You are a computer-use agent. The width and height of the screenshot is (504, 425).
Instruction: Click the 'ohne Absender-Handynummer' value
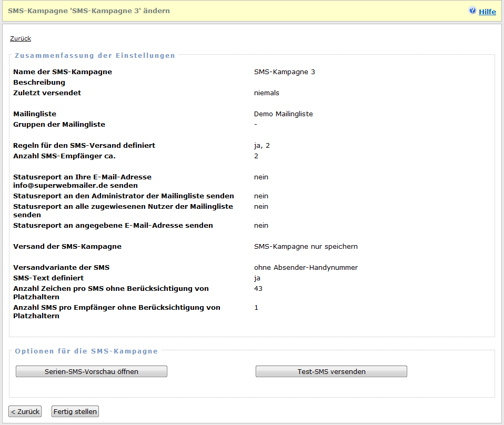coord(306,267)
